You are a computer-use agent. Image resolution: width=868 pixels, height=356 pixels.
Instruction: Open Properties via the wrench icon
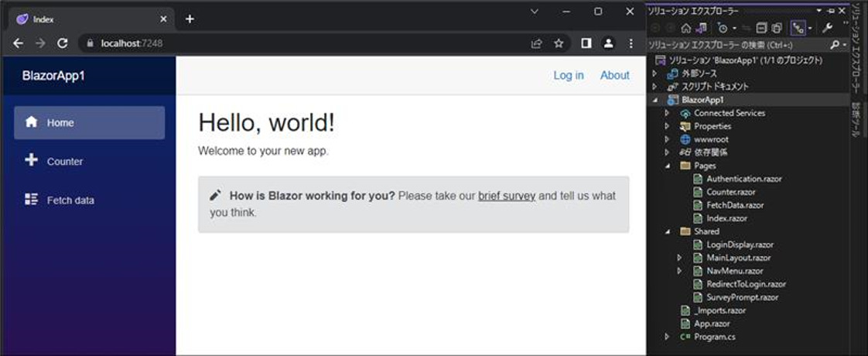(x=827, y=28)
